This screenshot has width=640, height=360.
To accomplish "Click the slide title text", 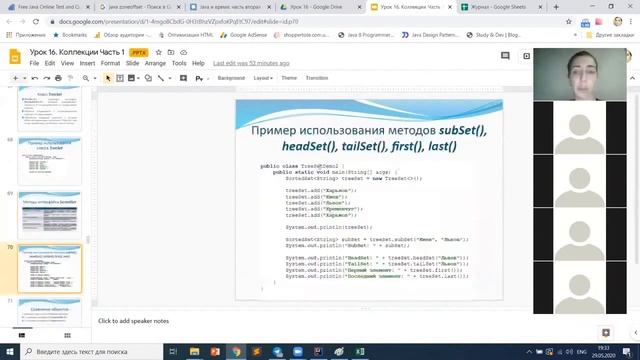I will point(369,138).
